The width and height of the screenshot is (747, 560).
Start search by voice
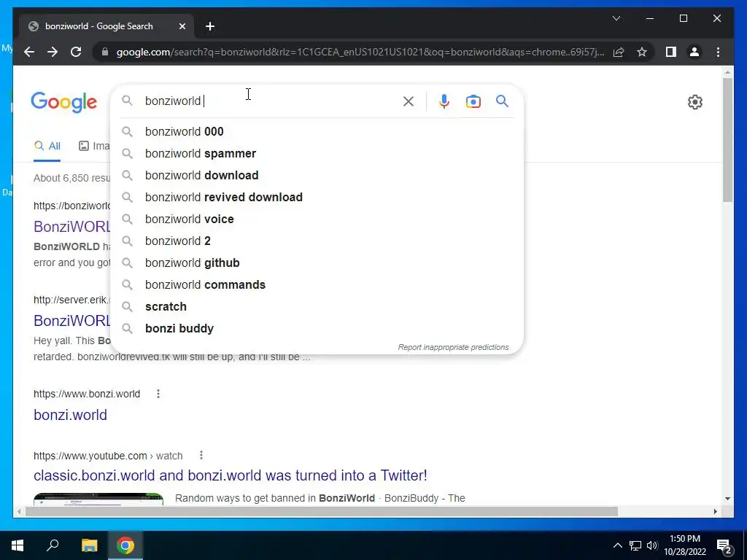pos(444,101)
